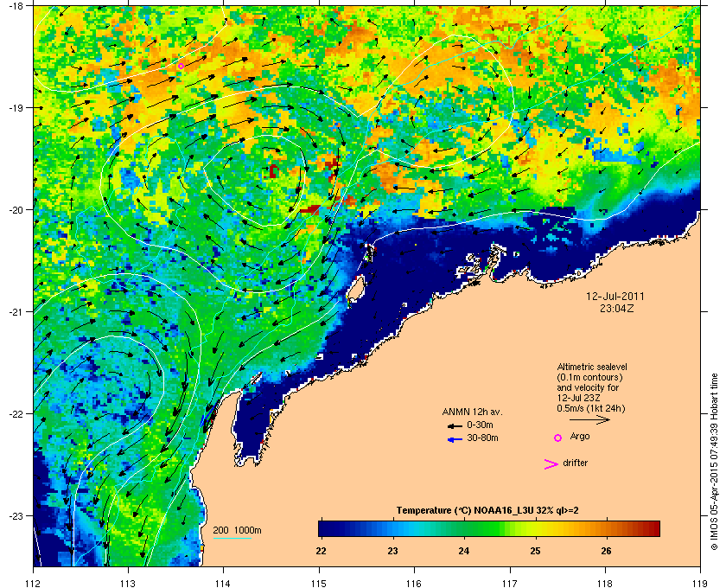
Task: Click the temperature colorbar at 22 degrees
Action: (321, 528)
